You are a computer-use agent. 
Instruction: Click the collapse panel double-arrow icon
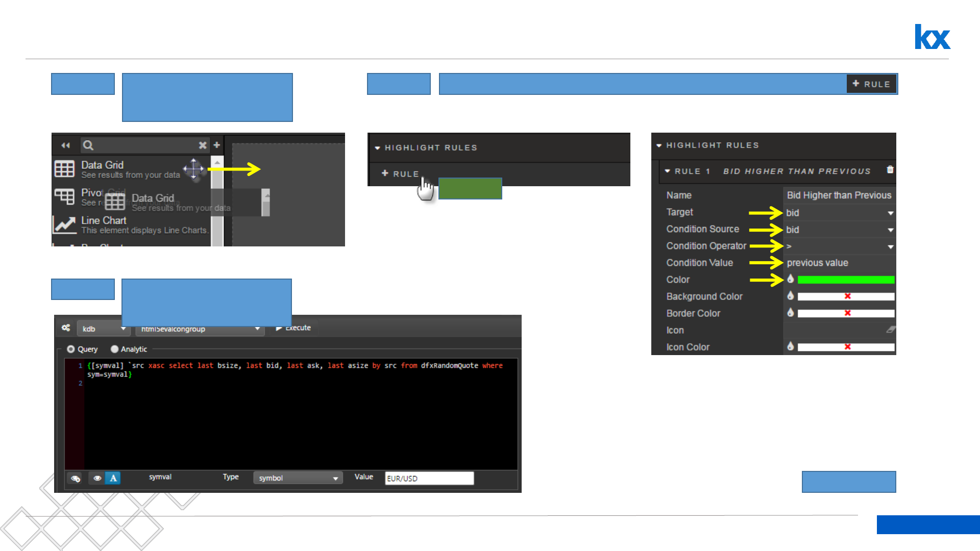66,145
